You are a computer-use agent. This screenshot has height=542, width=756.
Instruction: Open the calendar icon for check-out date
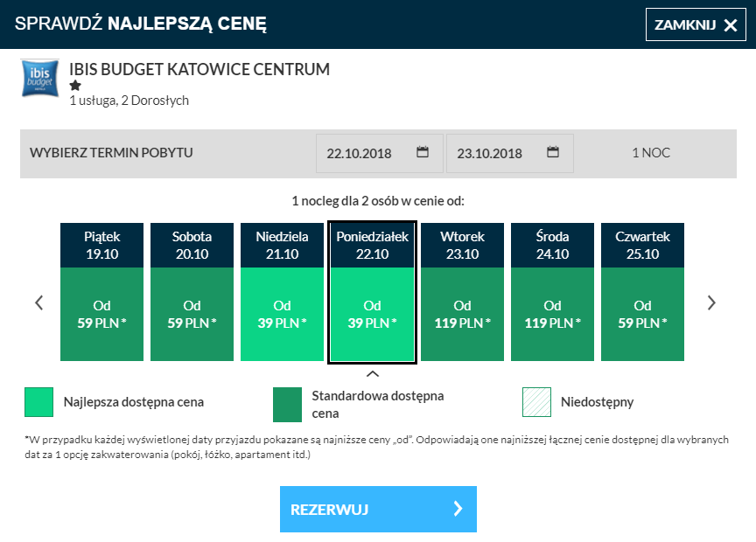(x=553, y=152)
